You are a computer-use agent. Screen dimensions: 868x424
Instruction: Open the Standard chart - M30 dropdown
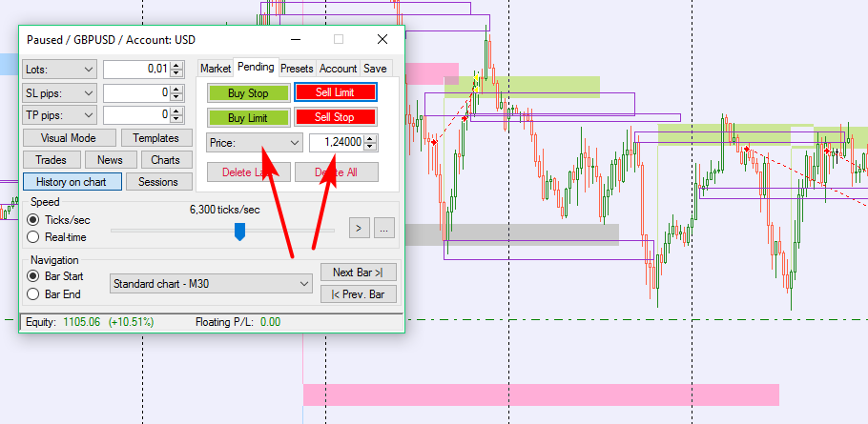click(211, 284)
